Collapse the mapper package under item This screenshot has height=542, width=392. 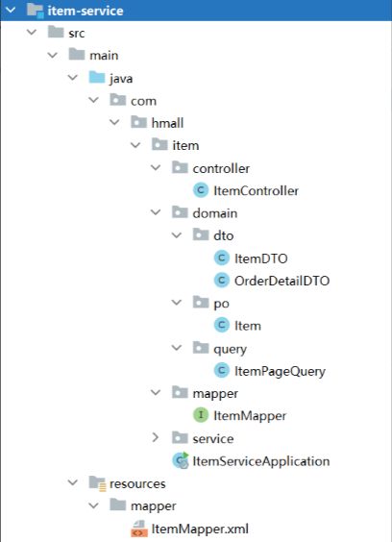(x=156, y=393)
